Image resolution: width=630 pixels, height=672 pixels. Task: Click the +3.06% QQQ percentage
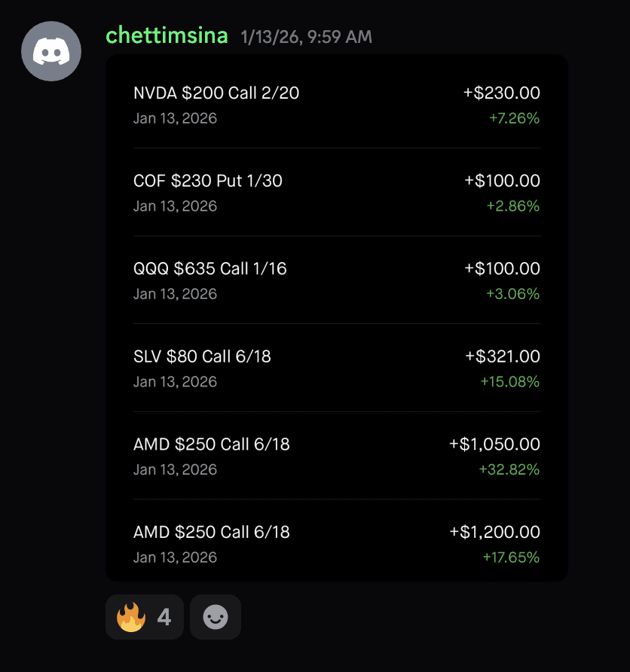point(513,294)
